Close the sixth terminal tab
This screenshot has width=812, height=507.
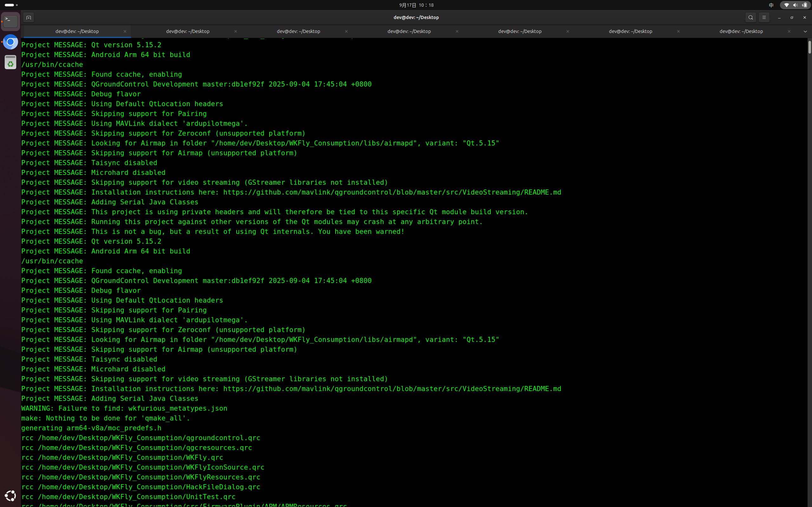pyautogui.click(x=678, y=31)
